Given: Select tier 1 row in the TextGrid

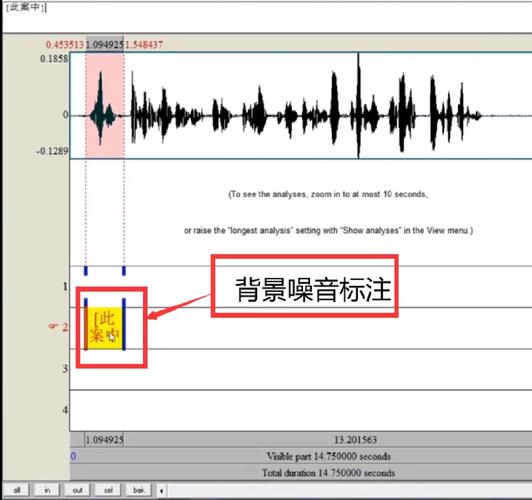Looking at the screenshot, I should [301, 287].
